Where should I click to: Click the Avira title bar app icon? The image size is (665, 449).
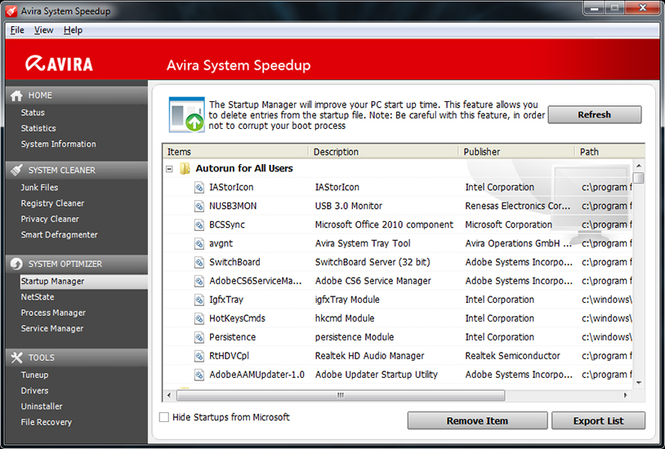[x=11, y=11]
